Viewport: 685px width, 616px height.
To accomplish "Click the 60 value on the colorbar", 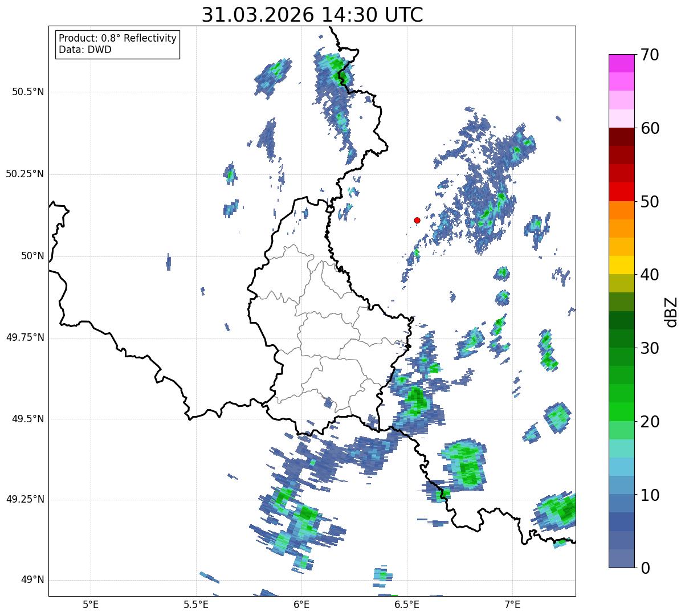I will coord(650,128).
